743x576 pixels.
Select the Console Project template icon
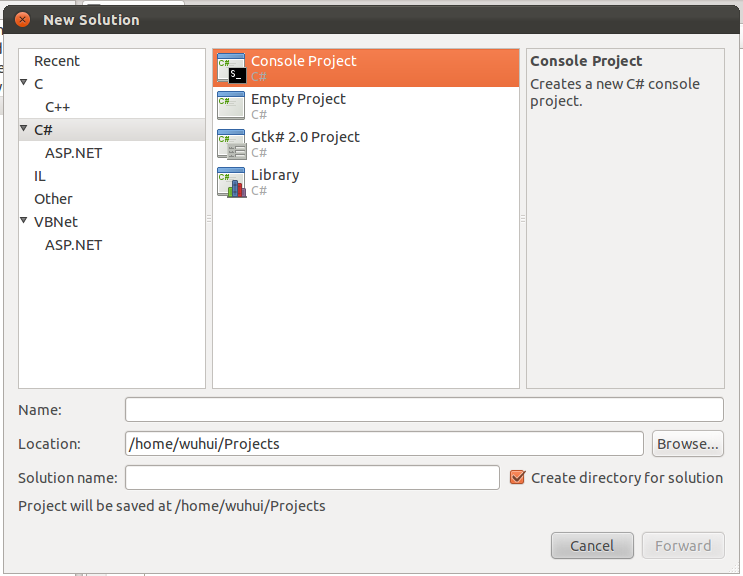[x=231, y=68]
